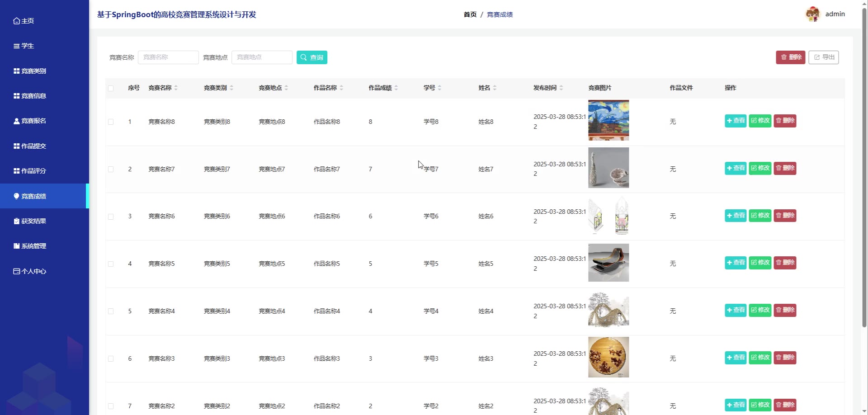Click the grid icon beside 竞赛信息
Image resolution: width=868 pixels, height=415 pixels.
tap(17, 96)
